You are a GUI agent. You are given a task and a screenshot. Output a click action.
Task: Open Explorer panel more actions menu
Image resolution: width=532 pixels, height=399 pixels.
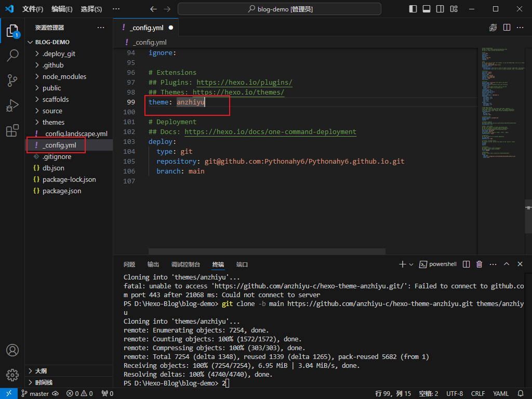click(x=101, y=28)
